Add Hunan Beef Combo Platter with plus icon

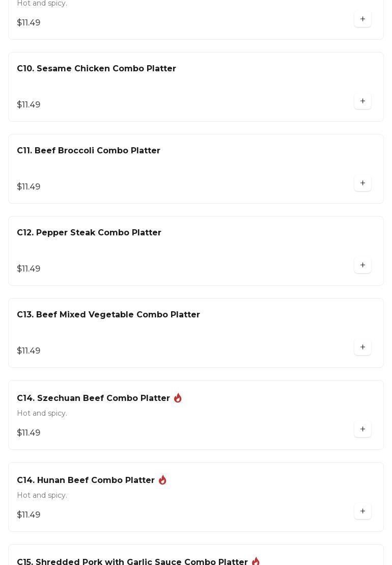coord(362,512)
